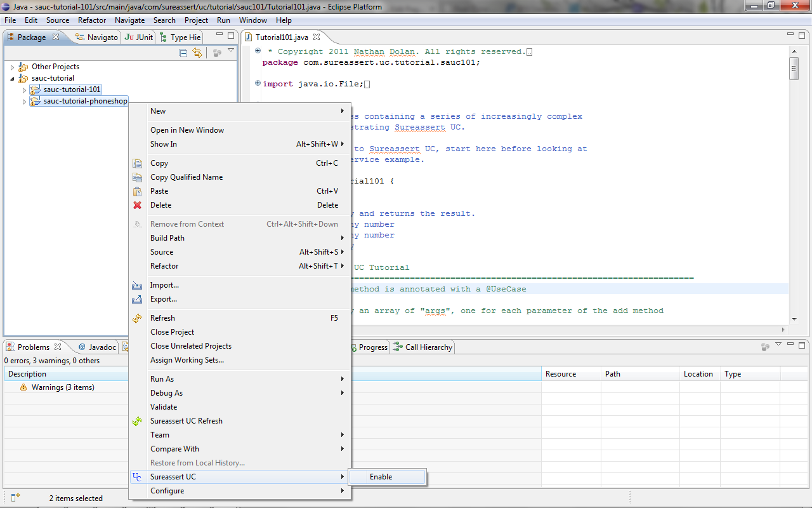
Task: Open the Run As submenu
Action: [240, 379]
